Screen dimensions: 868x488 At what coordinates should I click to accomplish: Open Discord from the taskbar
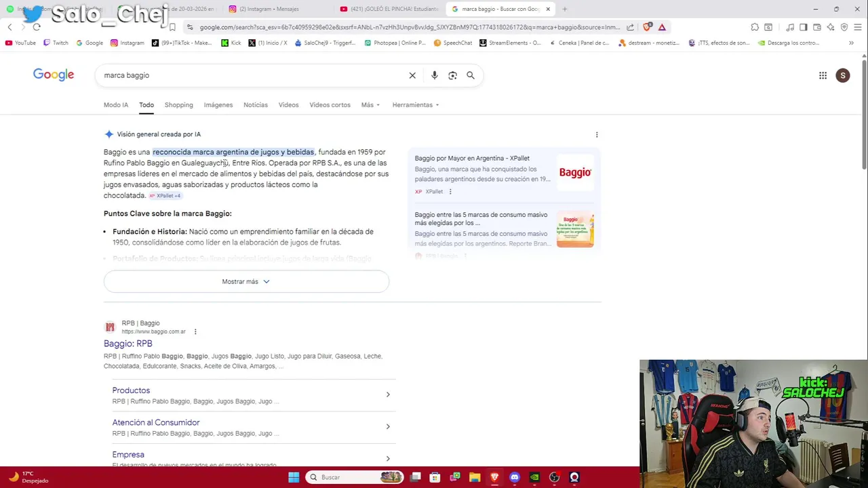coord(515,477)
